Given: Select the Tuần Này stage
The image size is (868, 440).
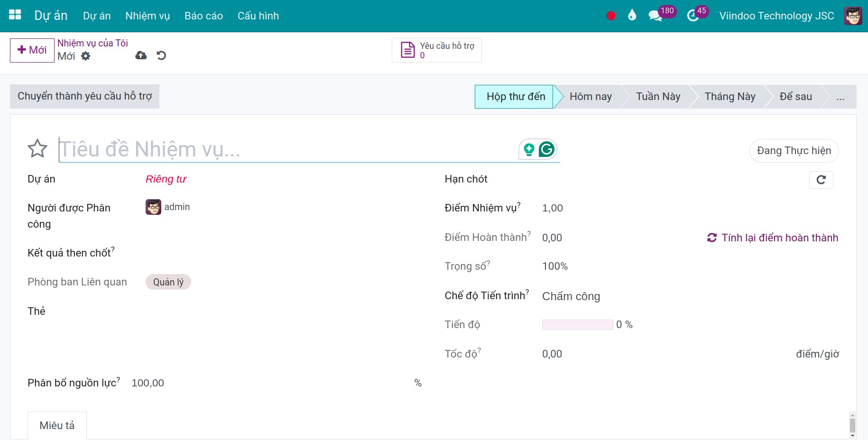Looking at the screenshot, I should pyautogui.click(x=658, y=97).
